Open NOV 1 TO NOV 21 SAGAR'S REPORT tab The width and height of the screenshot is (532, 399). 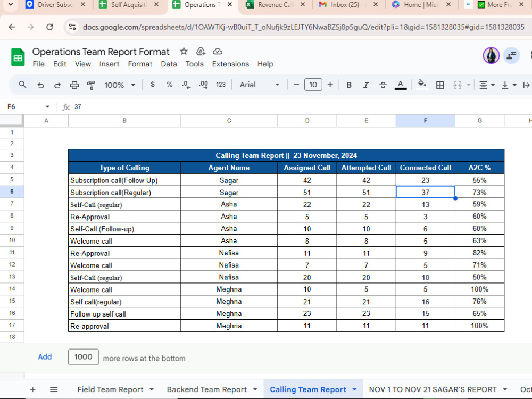[433, 389]
